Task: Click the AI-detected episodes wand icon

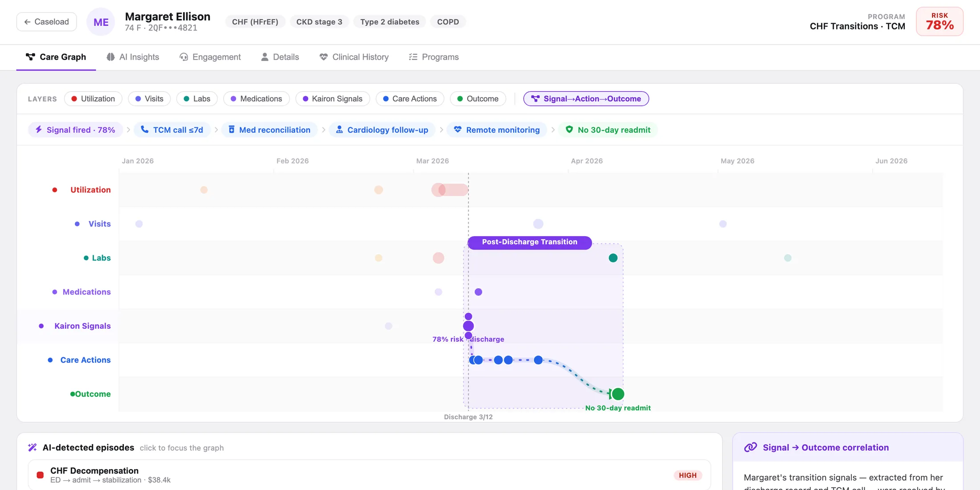Action: pos(33,448)
